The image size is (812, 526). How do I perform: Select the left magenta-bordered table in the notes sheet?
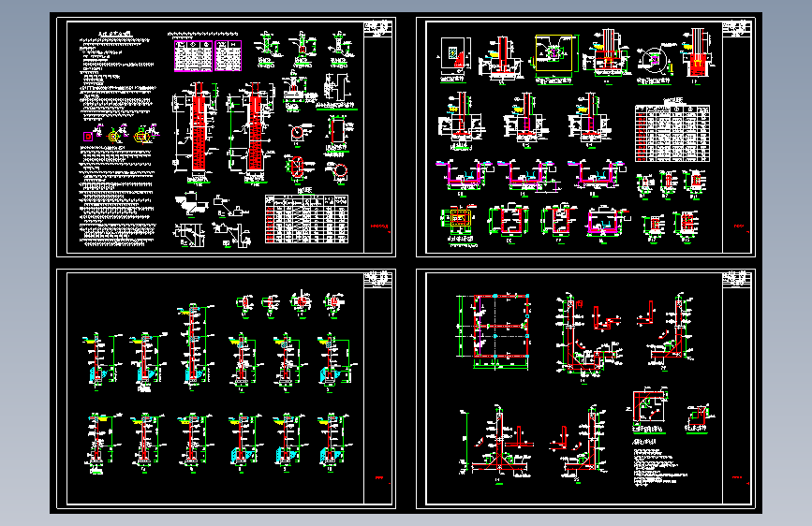[x=193, y=56]
